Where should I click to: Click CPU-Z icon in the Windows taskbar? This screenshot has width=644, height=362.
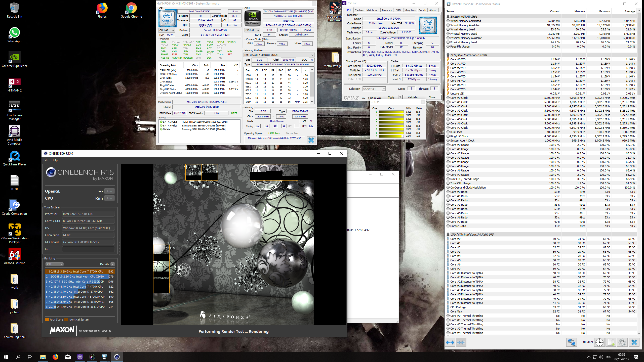(x=80, y=357)
